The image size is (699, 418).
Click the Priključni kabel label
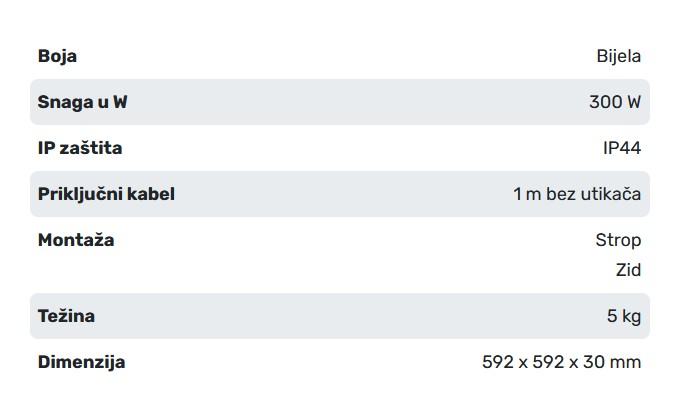click(106, 194)
